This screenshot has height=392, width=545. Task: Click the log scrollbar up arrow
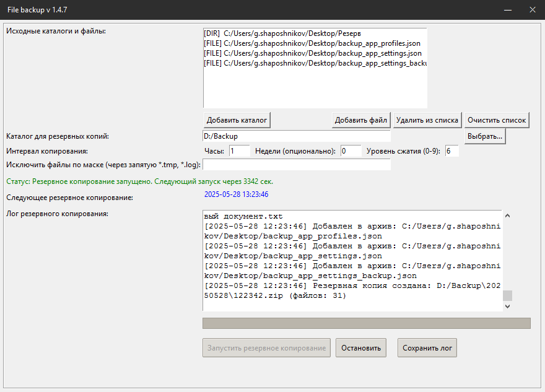tap(507, 216)
